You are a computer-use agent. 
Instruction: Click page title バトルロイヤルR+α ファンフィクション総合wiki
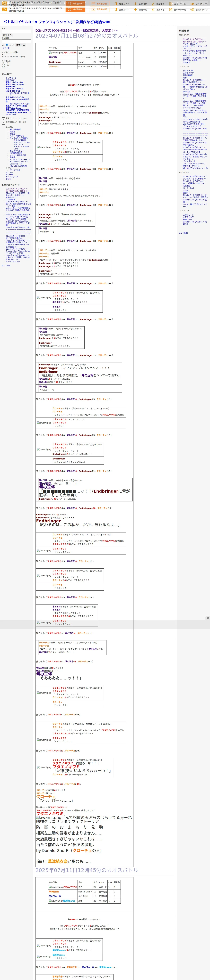pyautogui.click(x=57, y=22)
